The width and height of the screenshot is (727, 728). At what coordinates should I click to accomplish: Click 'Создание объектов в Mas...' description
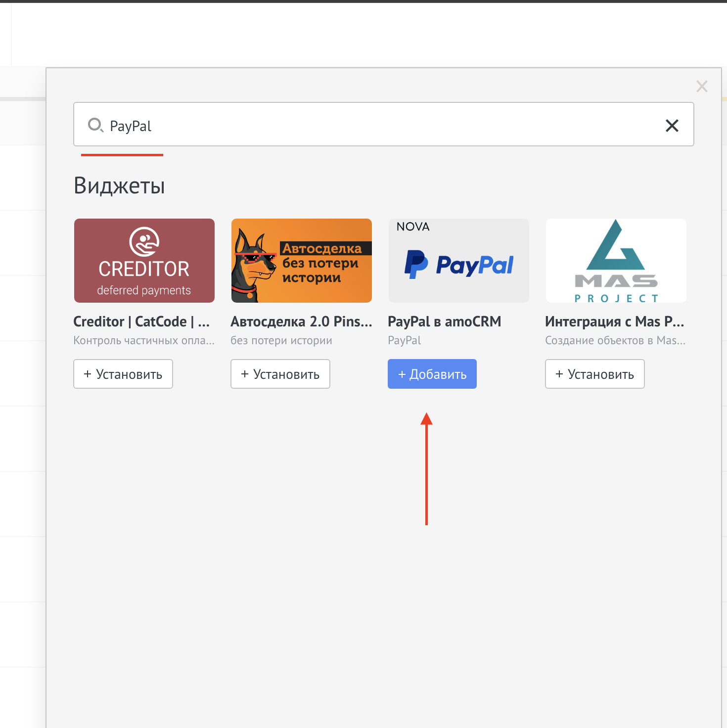615,340
